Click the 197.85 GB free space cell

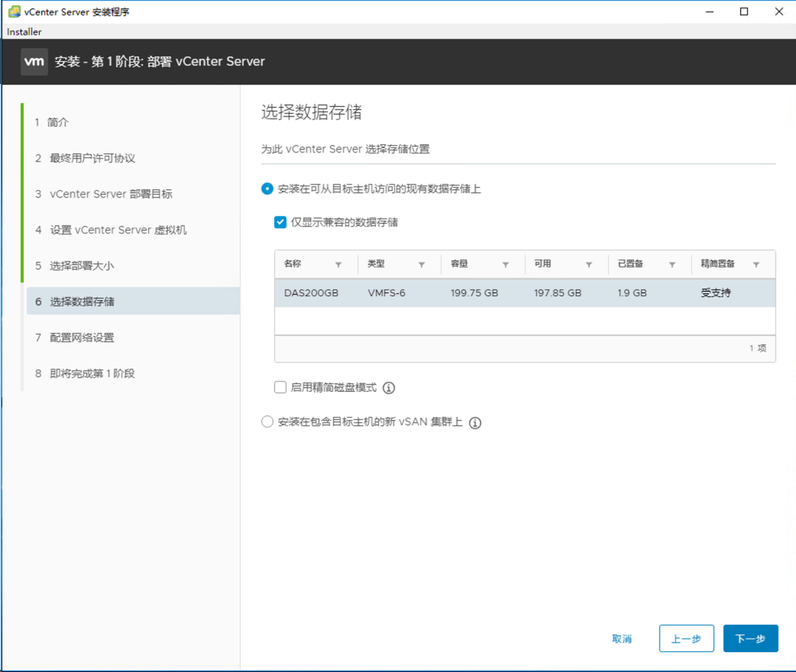tap(557, 293)
